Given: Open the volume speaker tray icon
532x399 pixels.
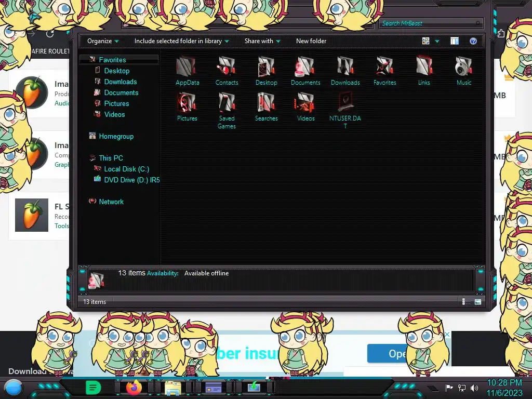Looking at the screenshot, I should point(474,388).
